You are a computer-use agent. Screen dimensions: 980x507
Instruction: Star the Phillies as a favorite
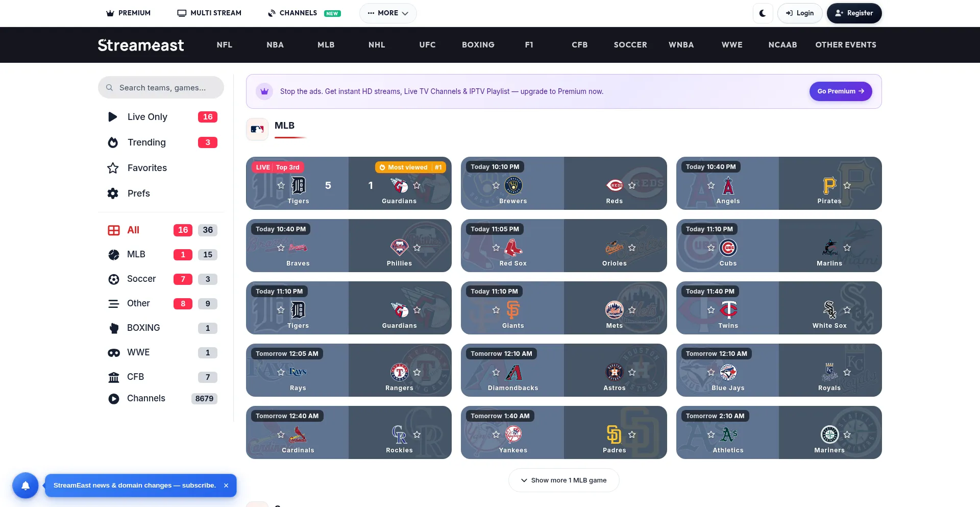coord(417,248)
